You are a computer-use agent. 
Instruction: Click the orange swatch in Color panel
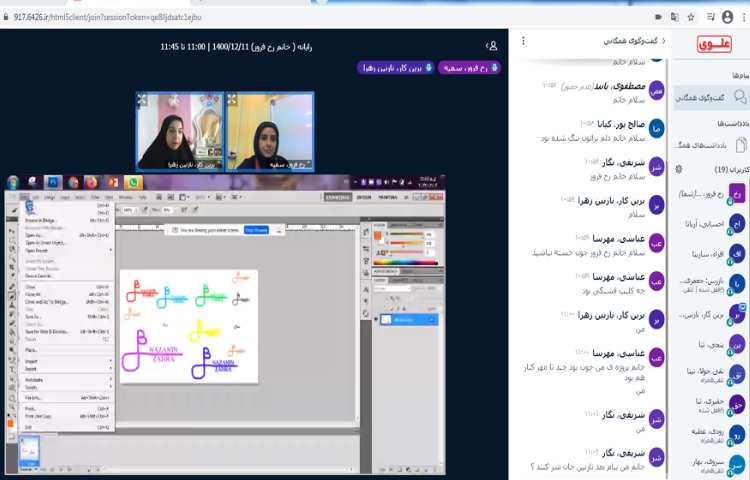click(378, 235)
